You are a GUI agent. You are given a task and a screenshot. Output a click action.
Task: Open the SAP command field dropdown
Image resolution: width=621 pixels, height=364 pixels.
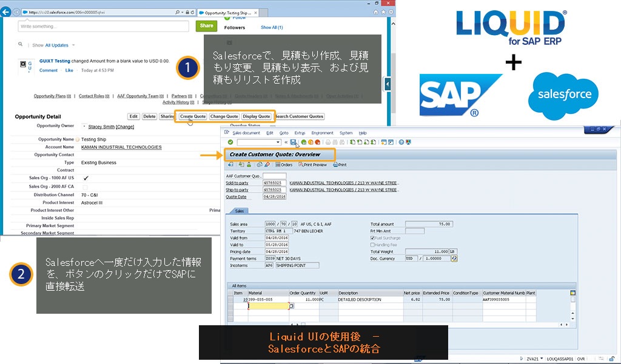278,142
